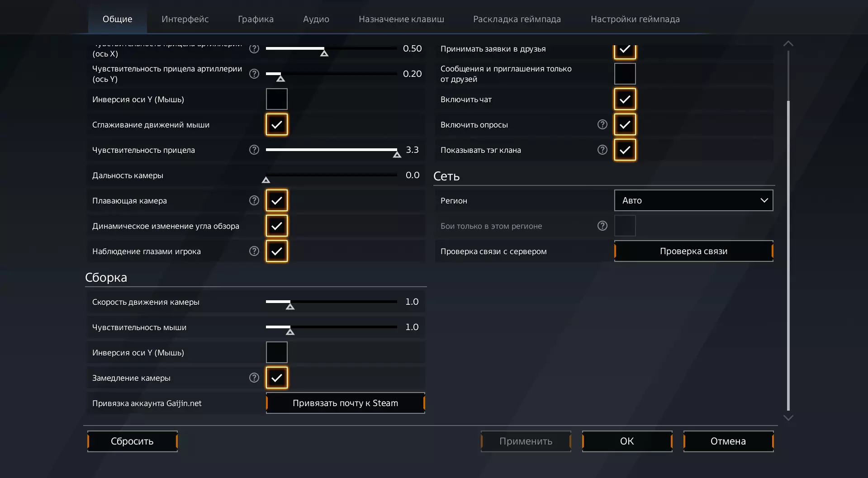Click the question mark next to Наблюдение глазами игрока
The image size is (868, 478).
[x=254, y=251]
